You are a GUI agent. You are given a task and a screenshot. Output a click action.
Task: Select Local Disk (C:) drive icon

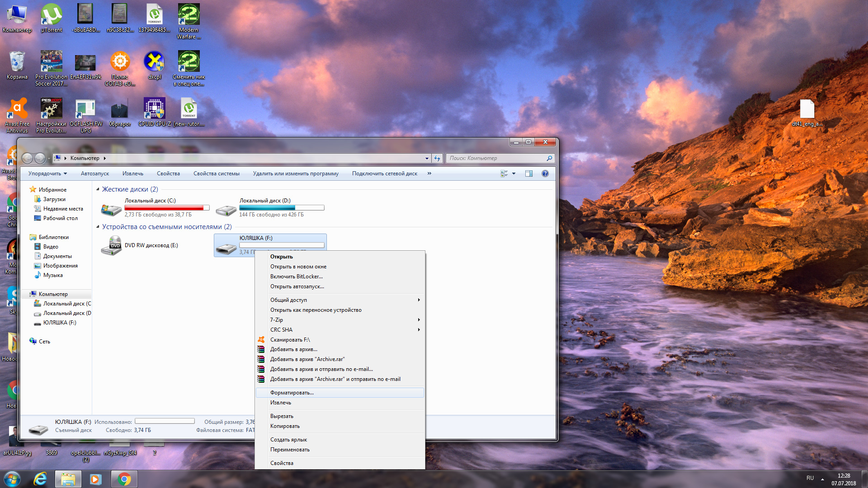click(111, 209)
